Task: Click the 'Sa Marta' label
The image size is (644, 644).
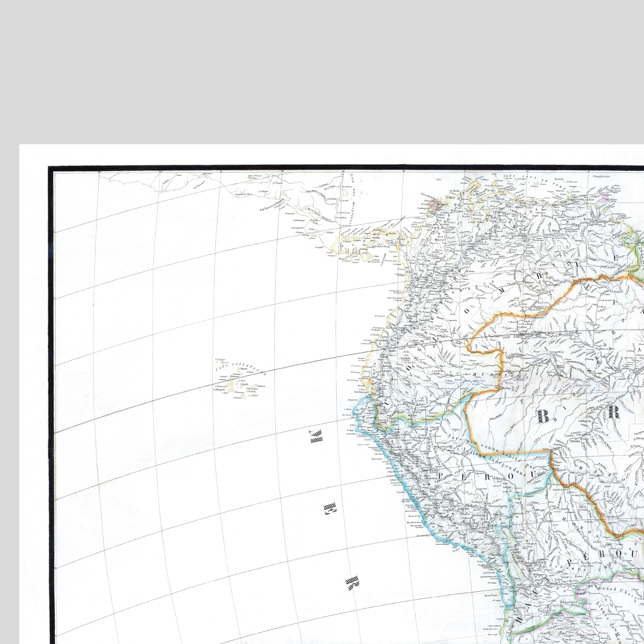Action: (451, 198)
